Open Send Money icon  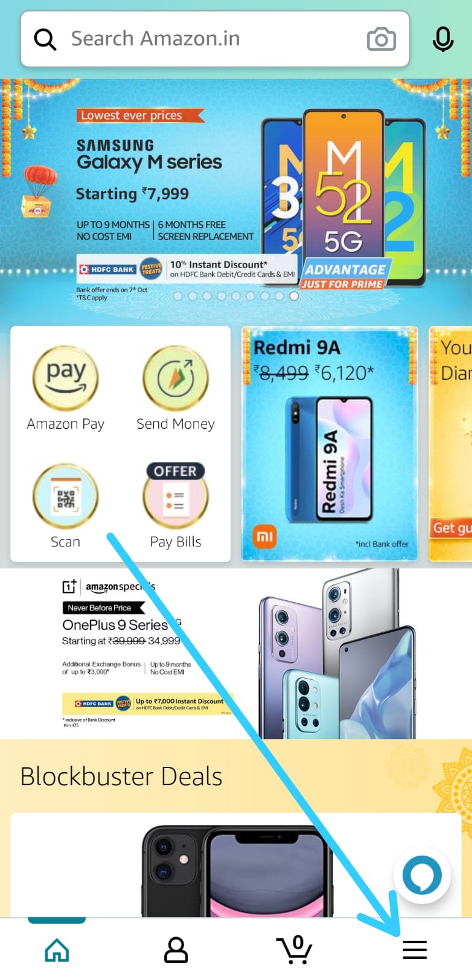pyautogui.click(x=175, y=378)
